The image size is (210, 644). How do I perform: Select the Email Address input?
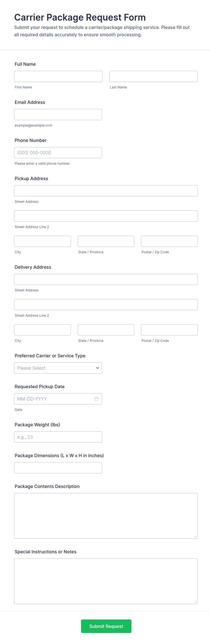58,114
